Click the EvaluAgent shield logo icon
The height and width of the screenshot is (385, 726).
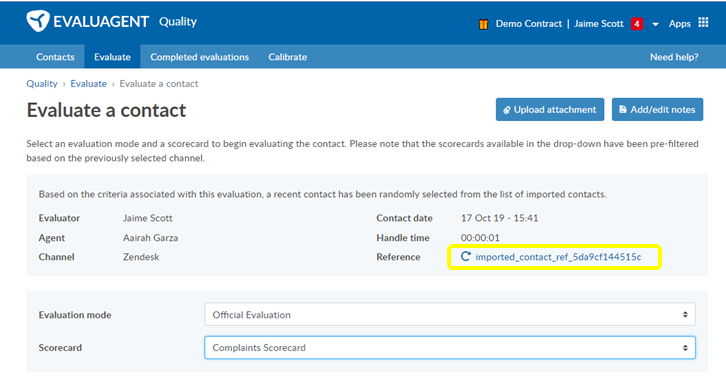tap(38, 21)
